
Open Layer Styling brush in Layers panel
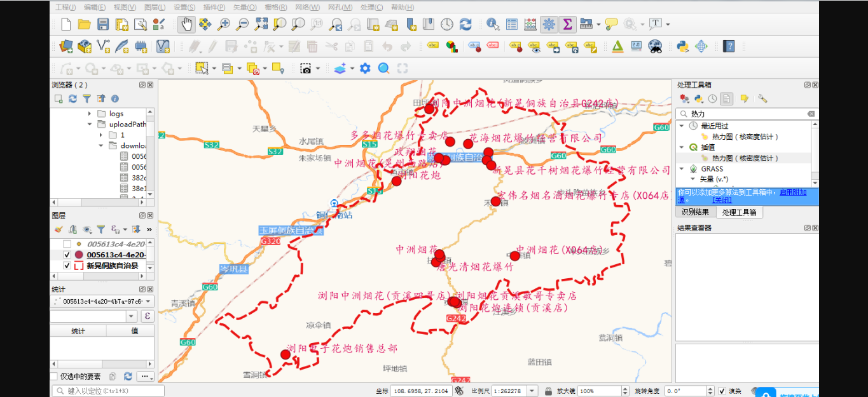coord(59,229)
